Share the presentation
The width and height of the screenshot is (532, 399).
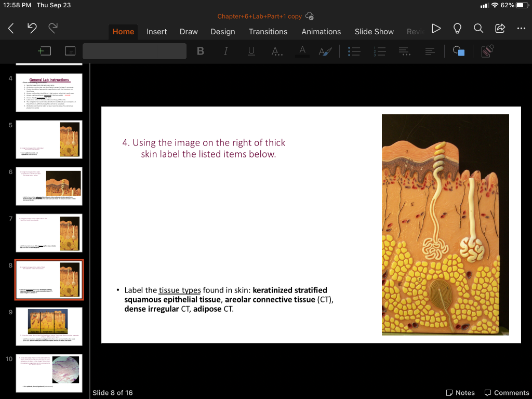coord(500,29)
